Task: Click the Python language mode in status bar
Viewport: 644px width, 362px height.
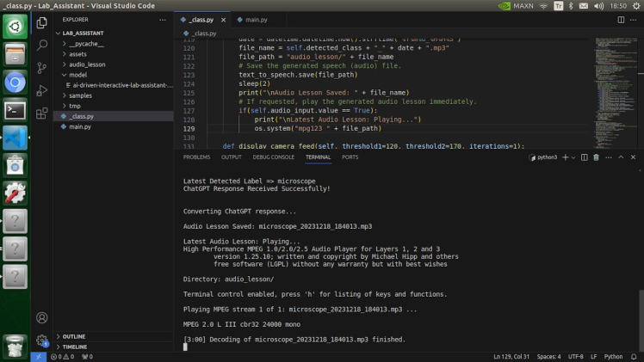Action: point(613,356)
